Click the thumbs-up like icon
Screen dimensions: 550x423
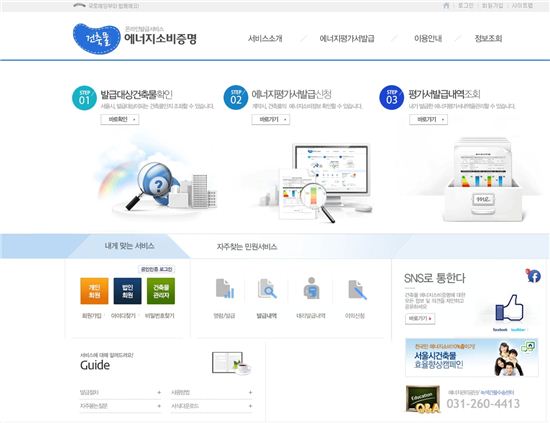(x=509, y=308)
